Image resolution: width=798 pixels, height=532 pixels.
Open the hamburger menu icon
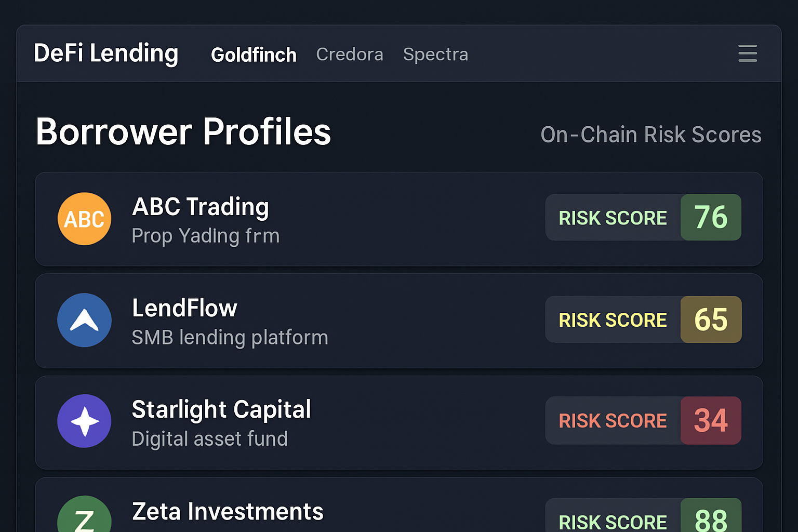tap(747, 54)
